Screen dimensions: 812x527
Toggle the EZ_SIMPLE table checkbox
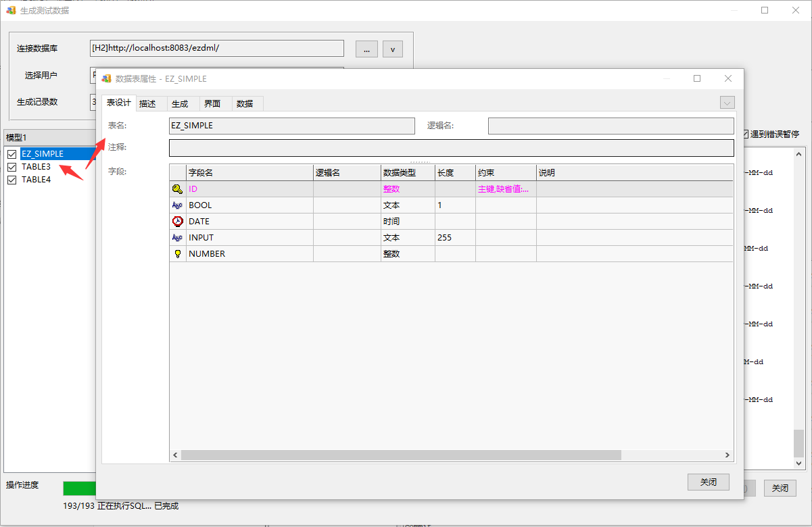pos(12,154)
